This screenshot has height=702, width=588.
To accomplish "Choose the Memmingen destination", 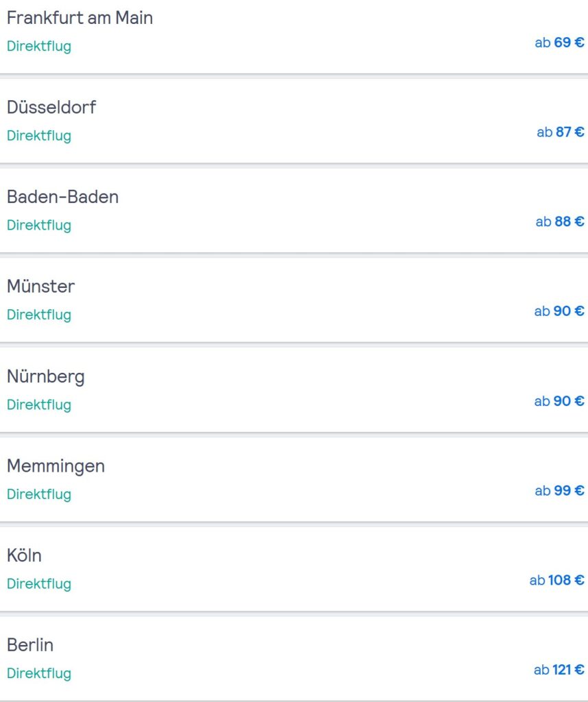I will click(294, 479).
